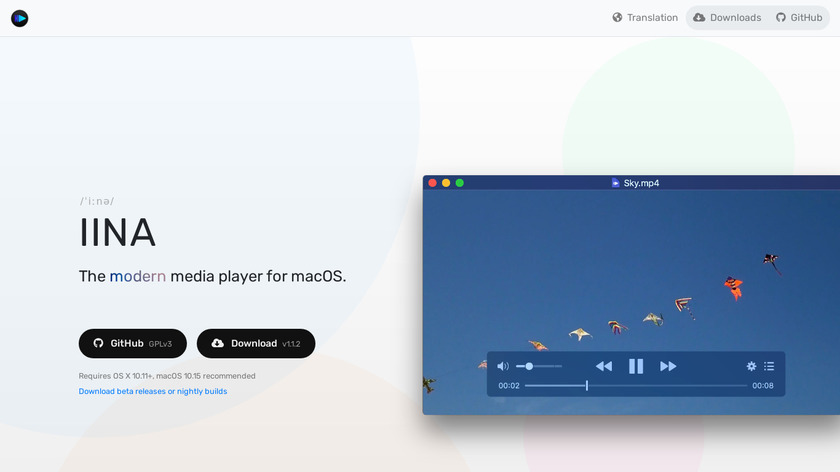Minimize Sky.mp4 window yellow button

[446, 183]
